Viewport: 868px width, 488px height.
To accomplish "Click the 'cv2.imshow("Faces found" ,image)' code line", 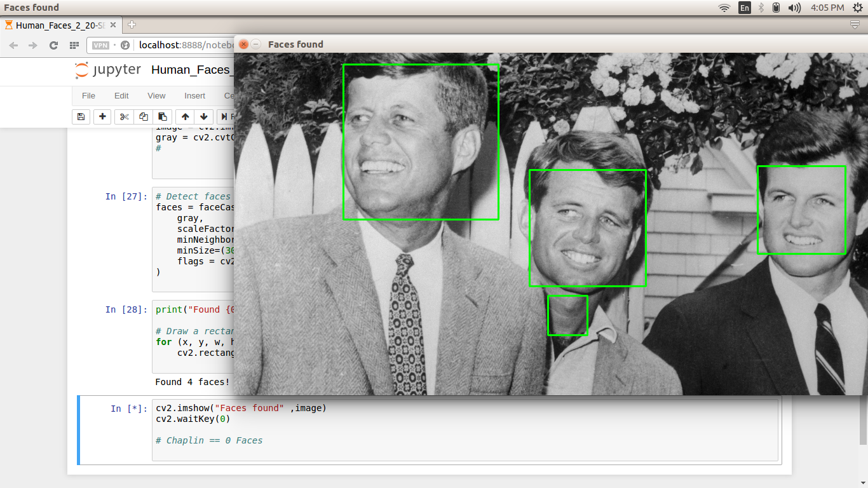I will [241, 408].
